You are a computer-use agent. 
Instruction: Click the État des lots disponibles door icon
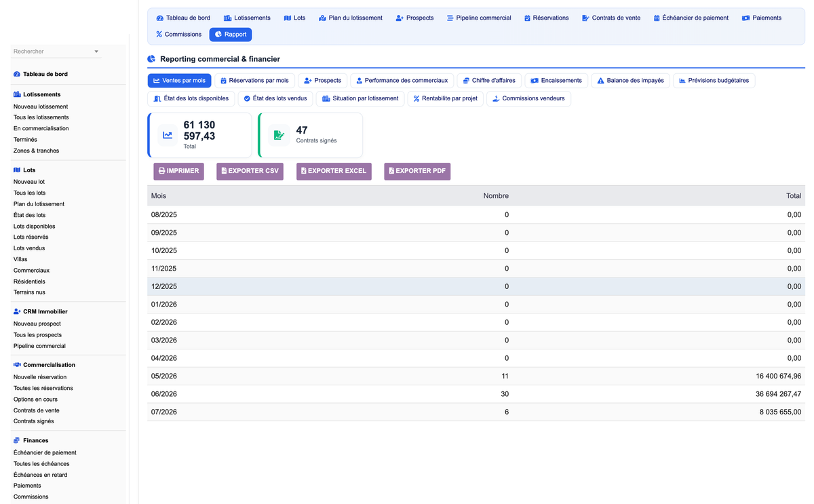pos(157,99)
